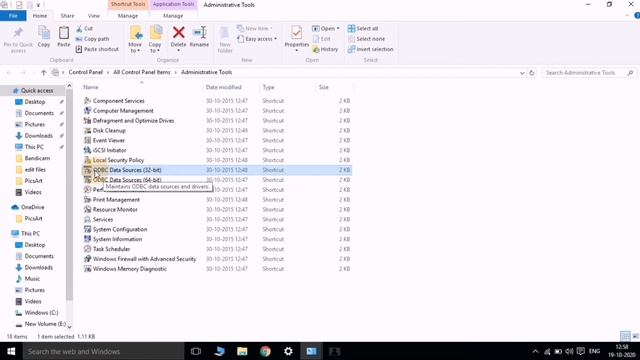Screen dimensions: 640x360
Task: Click the Copy icon in Clipboard group
Action: click(44, 33)
